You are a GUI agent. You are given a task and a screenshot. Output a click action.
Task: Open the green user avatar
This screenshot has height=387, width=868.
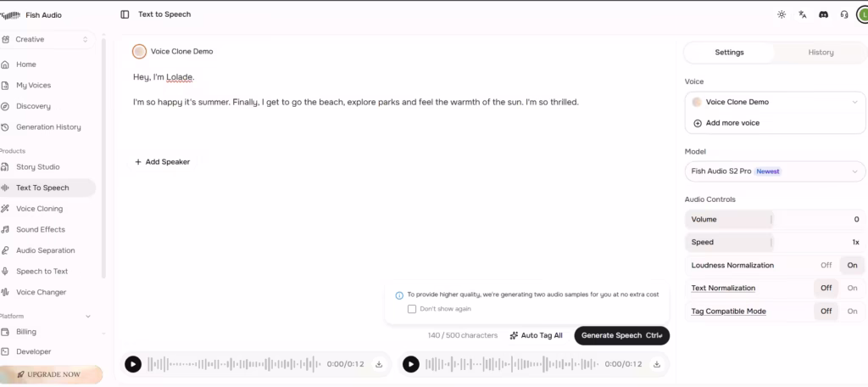coord(862,14)
